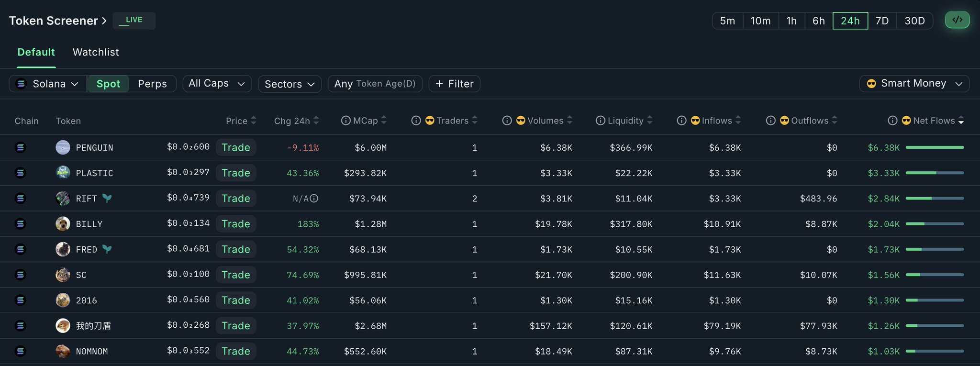This screenshot has height=366, width=980.
Task: Click the Liquidity column info icon
Action: click(600, 121)
